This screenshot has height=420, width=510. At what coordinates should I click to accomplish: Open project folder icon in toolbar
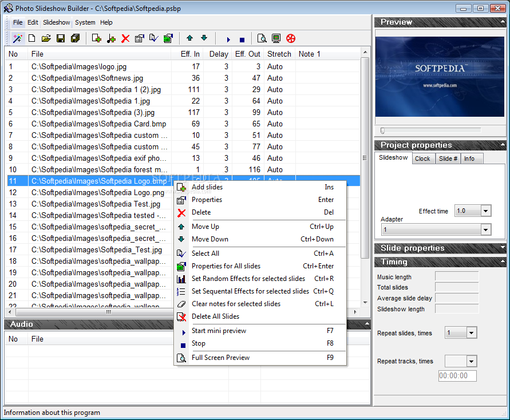pyautogui.click(x=46, y=38)
